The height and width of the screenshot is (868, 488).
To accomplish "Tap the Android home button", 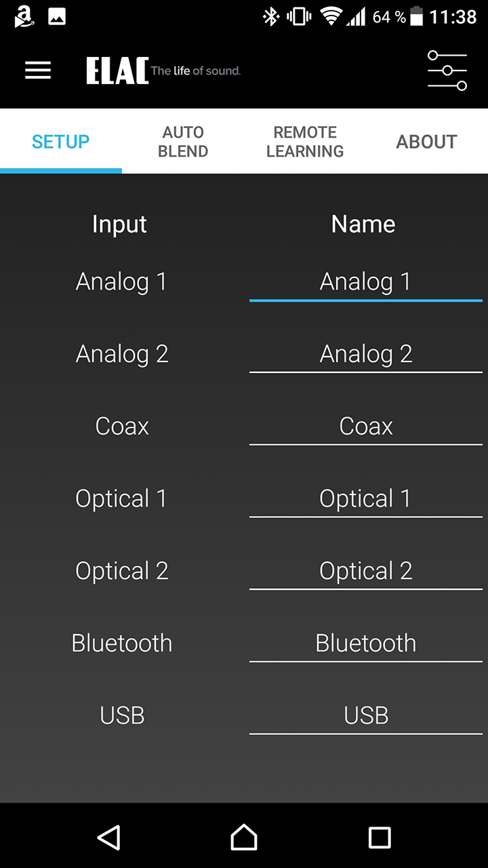I will (x=244, y=837).
